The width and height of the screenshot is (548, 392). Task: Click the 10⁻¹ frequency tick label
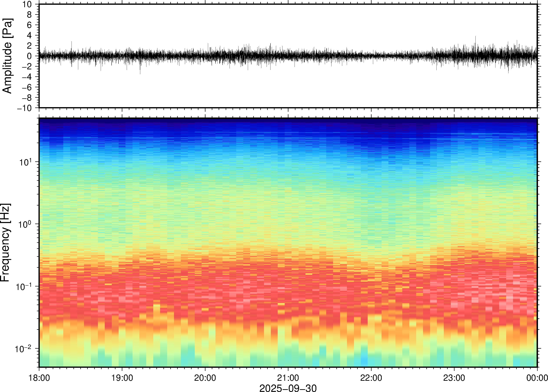tap(24, 286)
